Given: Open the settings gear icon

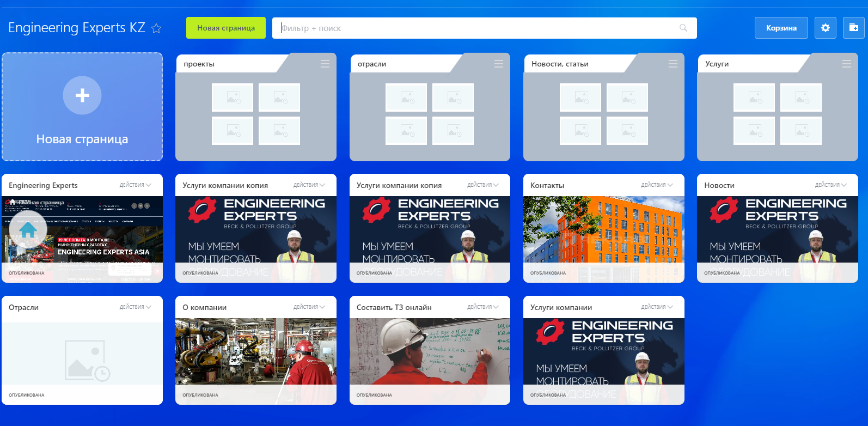Looking at the screenshot, I should point(825,28).
